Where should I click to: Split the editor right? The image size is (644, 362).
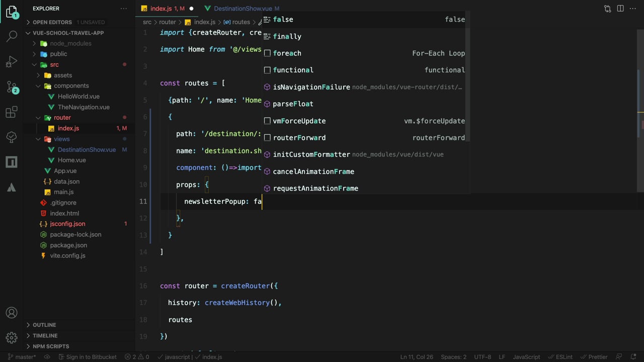[620, 9]
